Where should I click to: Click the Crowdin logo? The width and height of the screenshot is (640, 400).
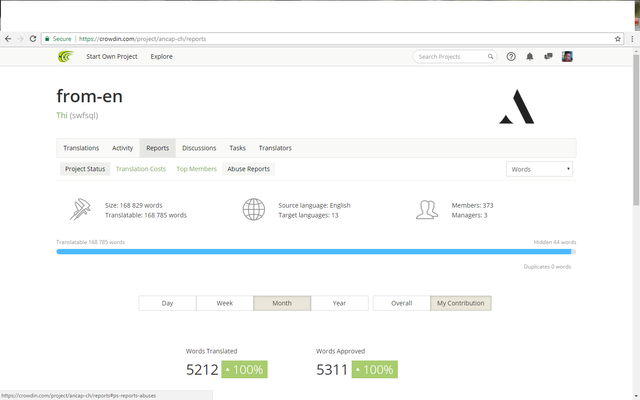pos(65,56)
